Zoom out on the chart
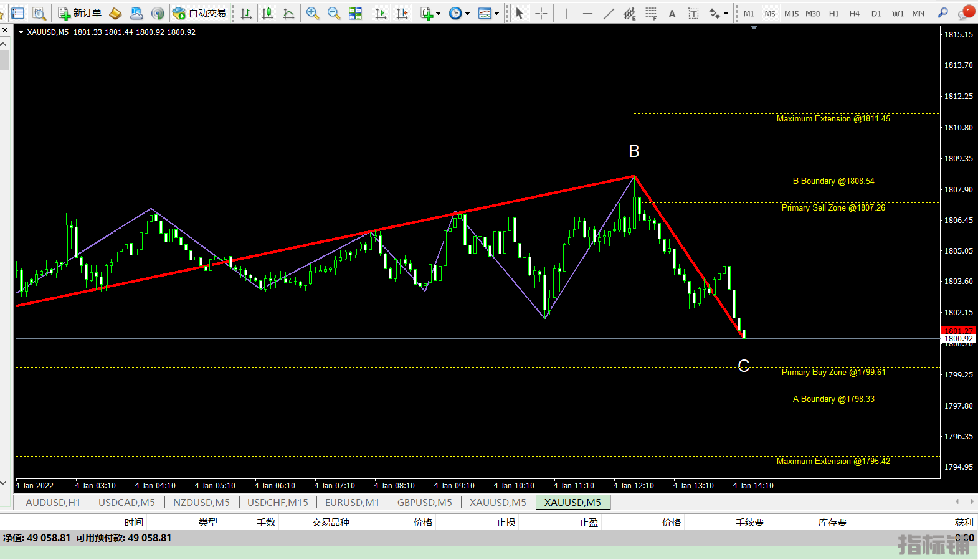This screenshot has height=560, width=978. pos(334,13)
